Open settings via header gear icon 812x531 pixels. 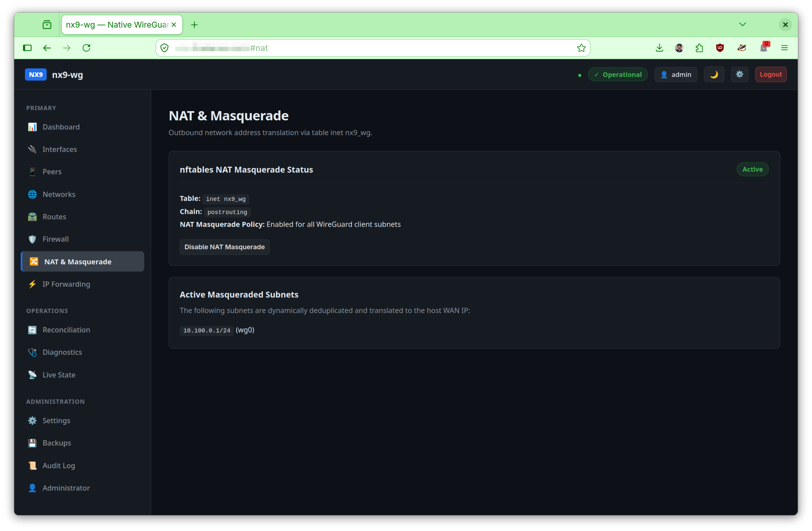pyautogui.click(x=739, y=75)
